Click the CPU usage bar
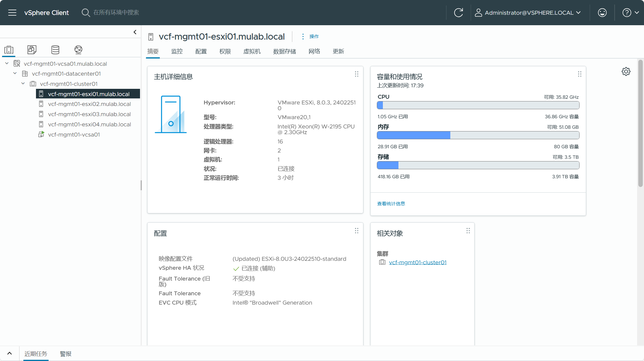 point(478,105)
